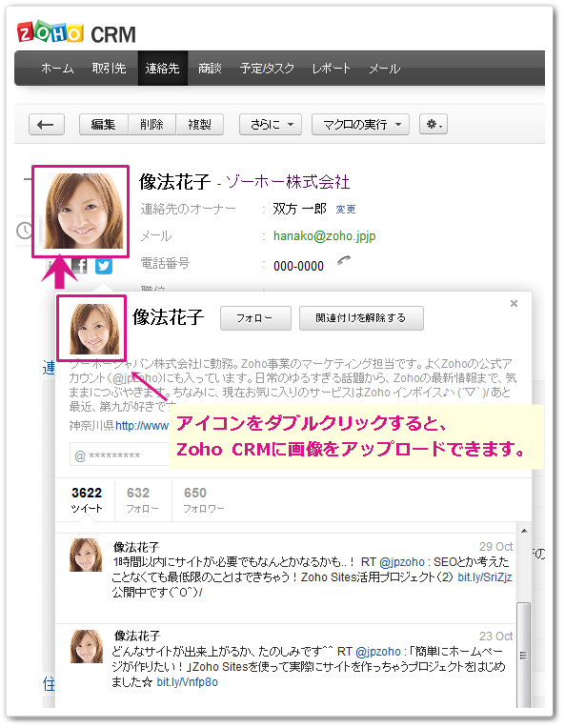Click the Zoho CRM logo

[x=76, y=33]
